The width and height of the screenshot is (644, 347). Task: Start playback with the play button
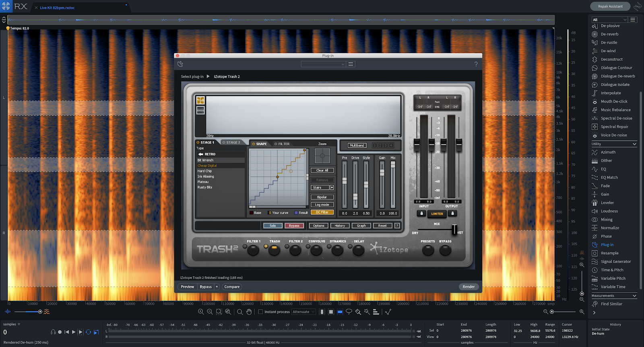(x=73, y=332)
